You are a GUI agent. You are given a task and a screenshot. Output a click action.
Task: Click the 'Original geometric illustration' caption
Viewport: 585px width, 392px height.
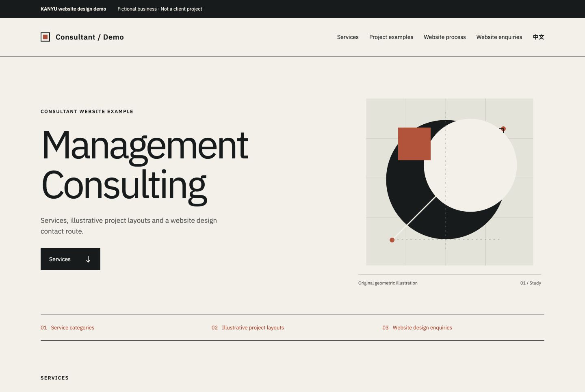388,283
